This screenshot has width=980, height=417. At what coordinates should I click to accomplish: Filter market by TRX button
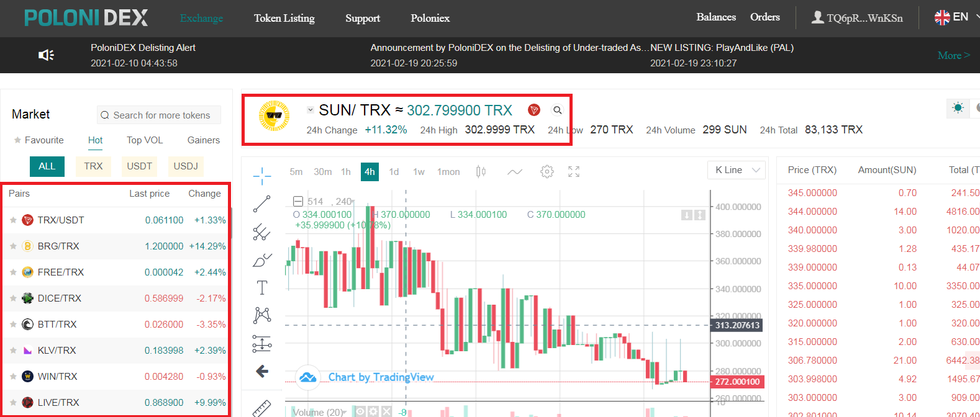pos(93,166)
